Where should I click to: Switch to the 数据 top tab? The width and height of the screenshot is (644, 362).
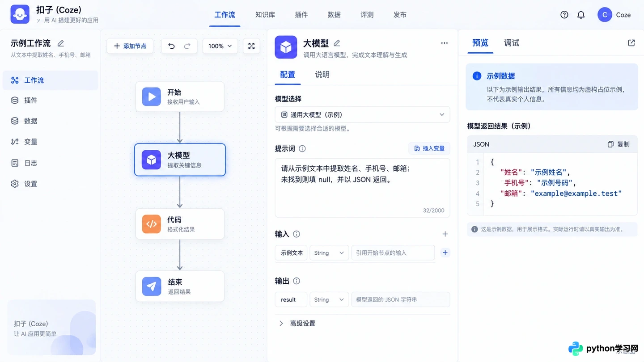pos(334,15)
